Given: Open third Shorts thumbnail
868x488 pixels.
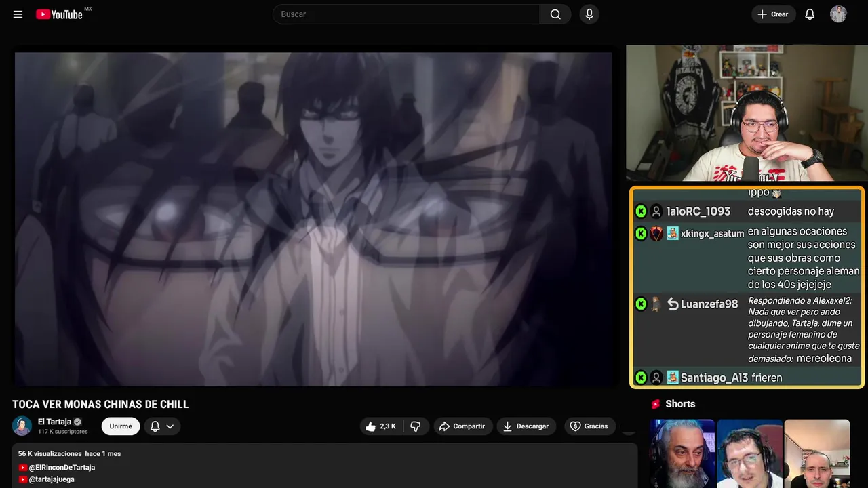Looking at the screenshot, I should (816, 453).
